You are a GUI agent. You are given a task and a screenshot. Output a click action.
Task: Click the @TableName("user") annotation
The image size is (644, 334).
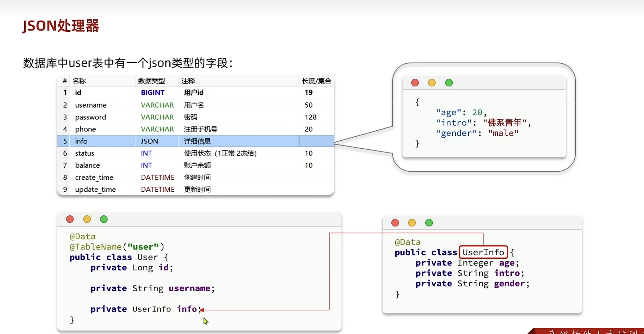(117, 247)
